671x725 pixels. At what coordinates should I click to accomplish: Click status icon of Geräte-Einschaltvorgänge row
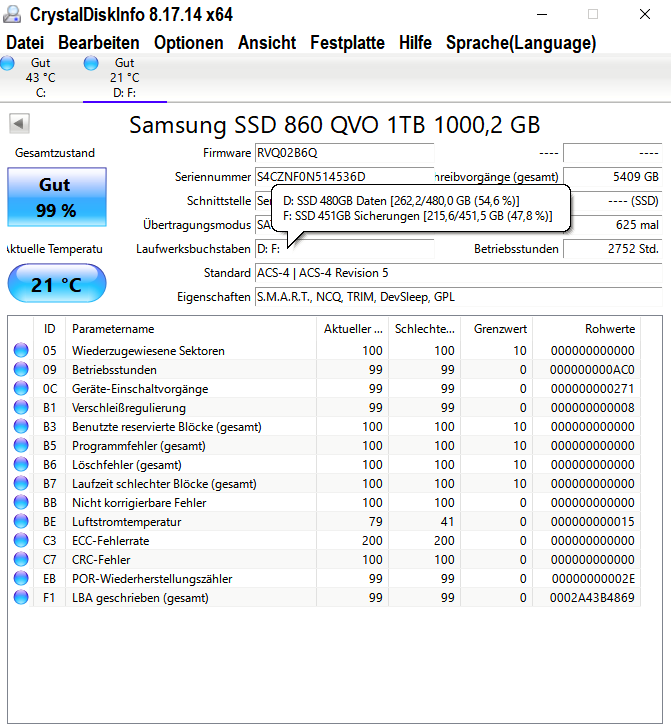click(21, 388)
